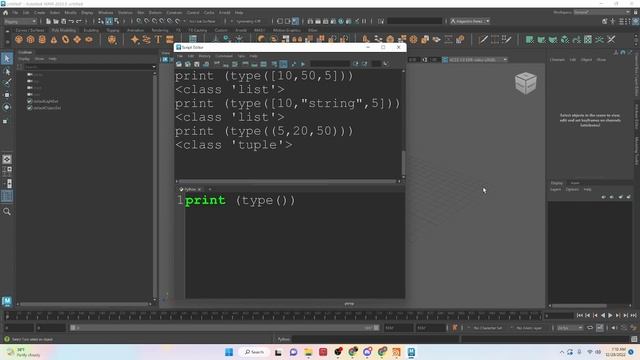Toggle Show Line Numbers in the Script Editor toolbar
This screenshot has height=360, width=640.
pyautogui.click(x=283, y=64)
